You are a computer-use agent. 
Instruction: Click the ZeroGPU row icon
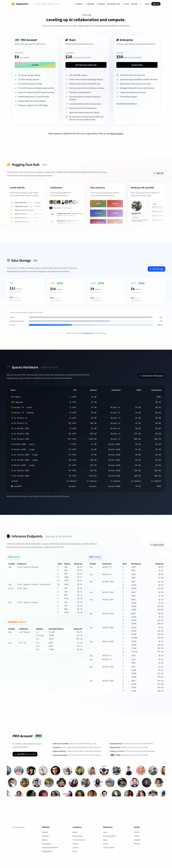click(12, 486)
